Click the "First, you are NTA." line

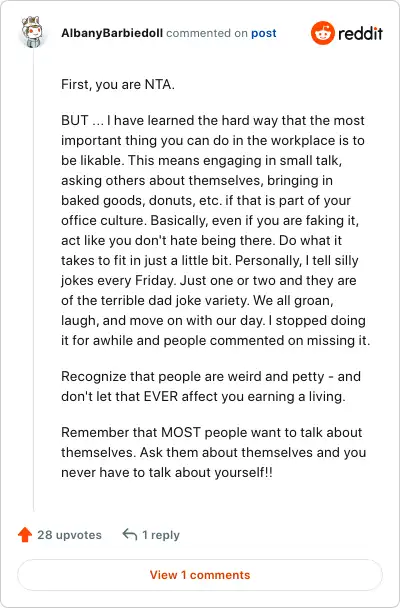point(118,85)
